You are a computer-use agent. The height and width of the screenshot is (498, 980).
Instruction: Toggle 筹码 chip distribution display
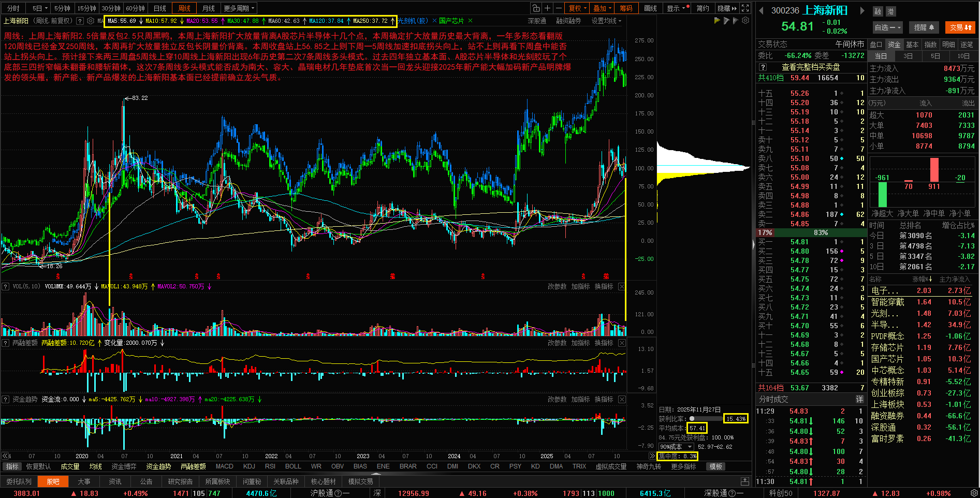(626, 8)
